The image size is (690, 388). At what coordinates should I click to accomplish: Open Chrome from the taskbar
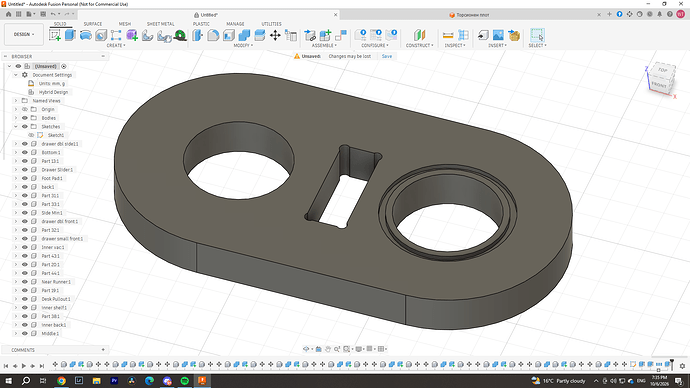(x=61, y=381)
